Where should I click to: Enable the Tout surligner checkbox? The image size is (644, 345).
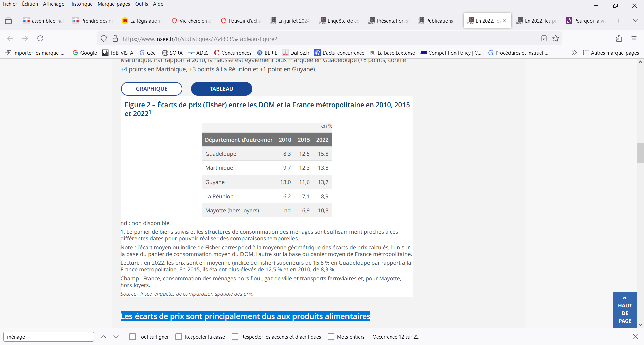coord(132,337)
